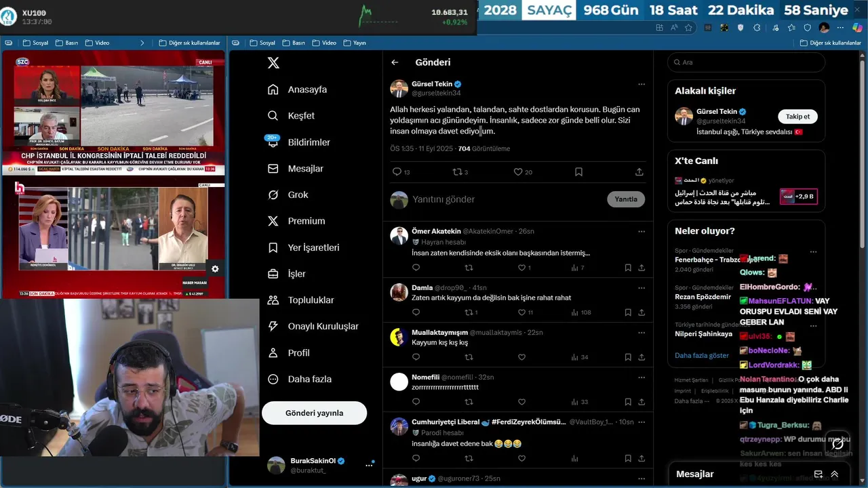Open Video bookmarks folder in left window
Image resolution: width=868 pixels, height=488 pixels.
(x=97, y=43)
